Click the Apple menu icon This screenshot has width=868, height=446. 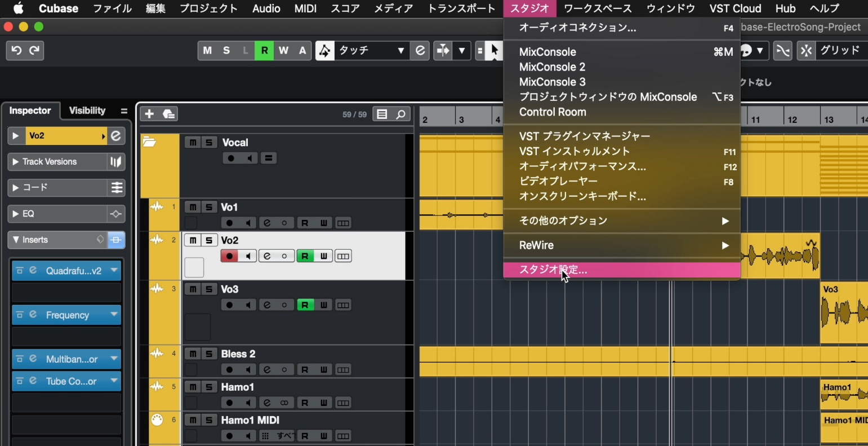point(19,8)
